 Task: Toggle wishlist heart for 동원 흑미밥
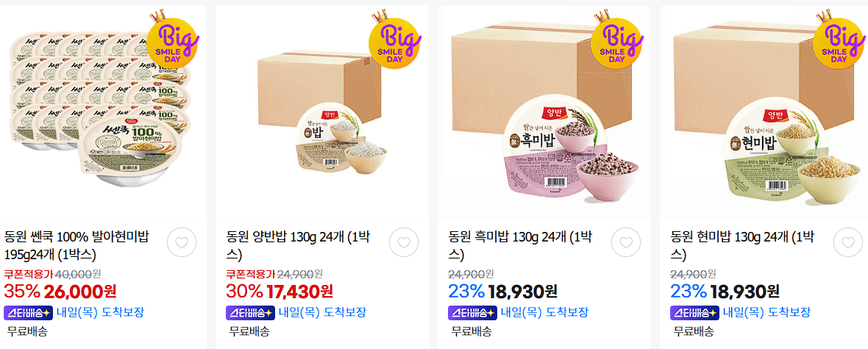[625, 242]
